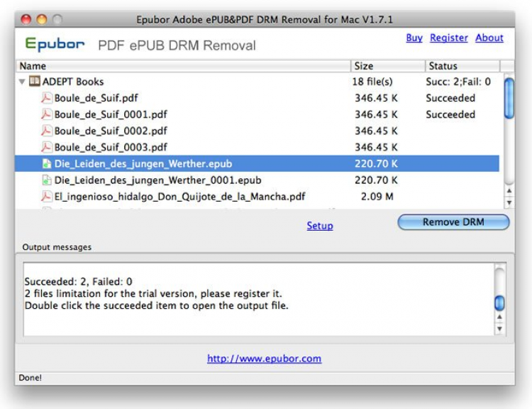Open the About link
Image resolution: width=532 pixels, height=409 pixels.
click(x=489, y=38)
